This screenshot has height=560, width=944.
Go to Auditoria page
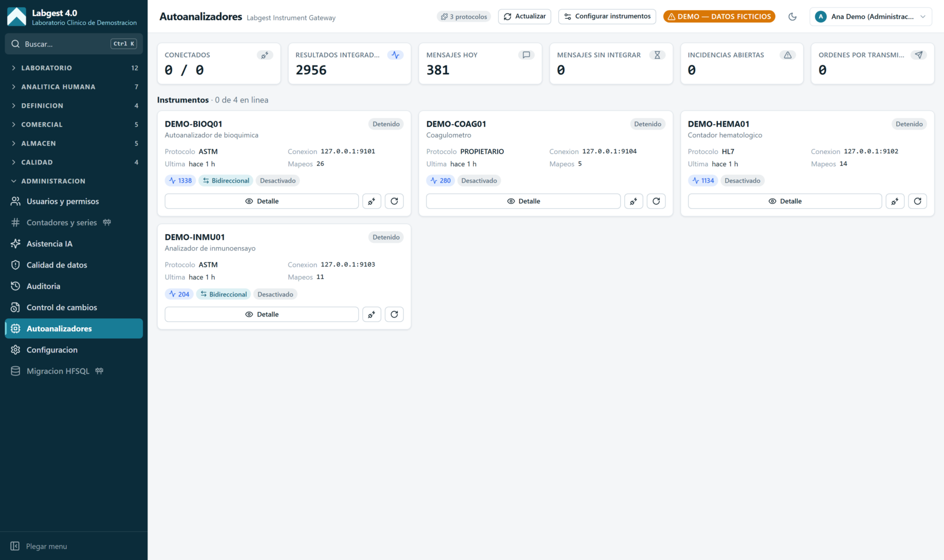(74, 286)
